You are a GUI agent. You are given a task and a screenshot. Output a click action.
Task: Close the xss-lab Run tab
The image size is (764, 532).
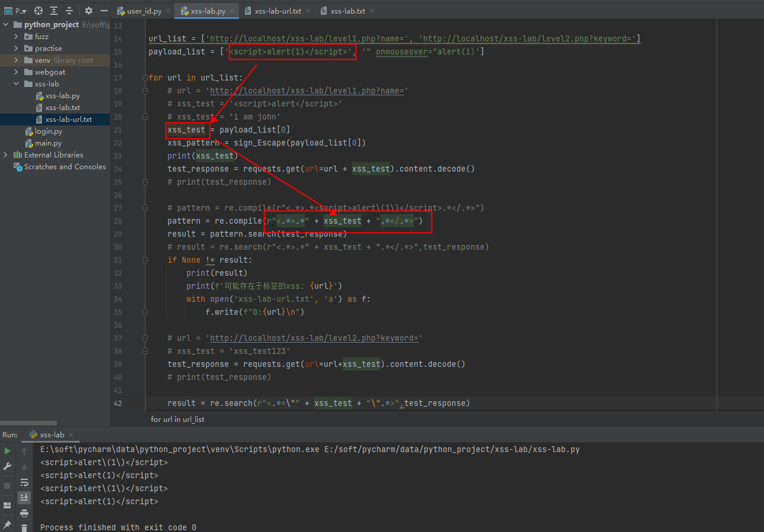click(71, 435)
